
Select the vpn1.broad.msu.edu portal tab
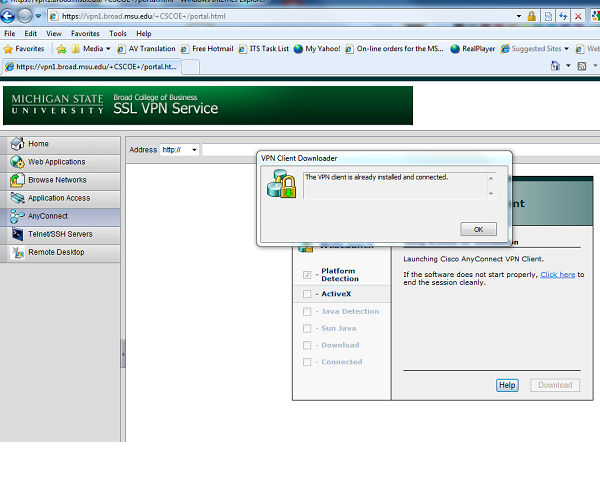(91, 67)
